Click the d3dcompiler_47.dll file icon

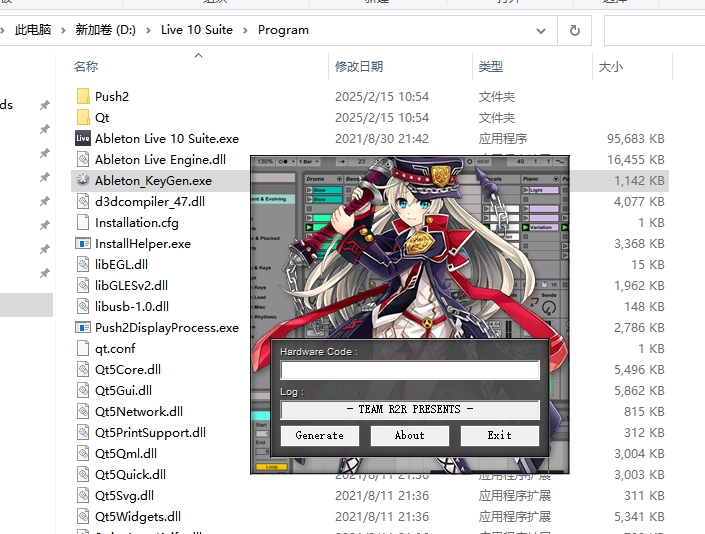pos(83,201)
